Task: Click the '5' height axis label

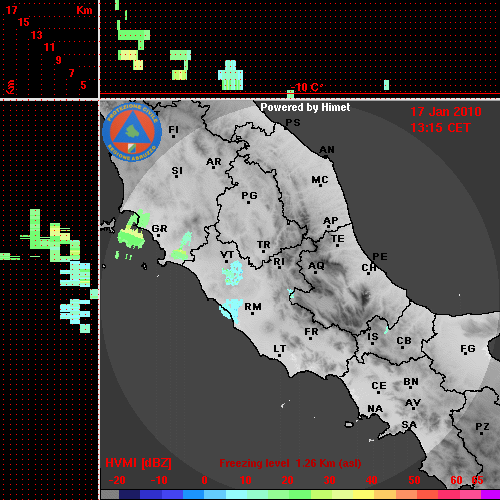Action: click(x=83, y=85)
